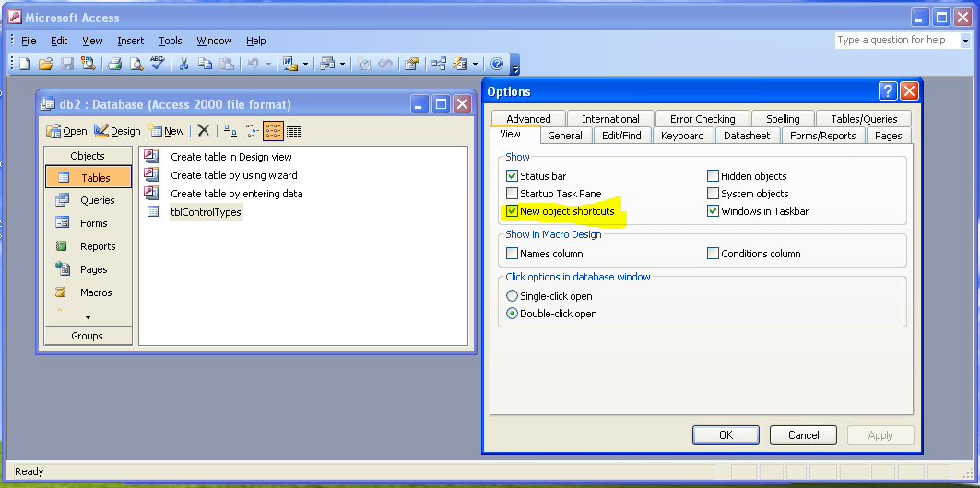Enable Startup Task Pane checkbox
The width and height of the screenshot is (980, 488).
(x=512, y=194)
